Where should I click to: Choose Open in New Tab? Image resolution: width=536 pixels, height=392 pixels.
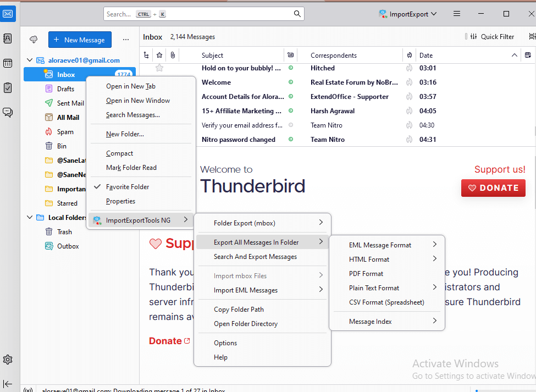point(141,86)
